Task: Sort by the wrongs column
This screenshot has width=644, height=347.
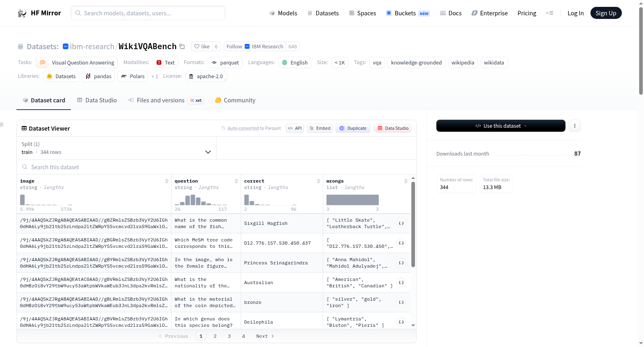Action: (x=406, y=181)
